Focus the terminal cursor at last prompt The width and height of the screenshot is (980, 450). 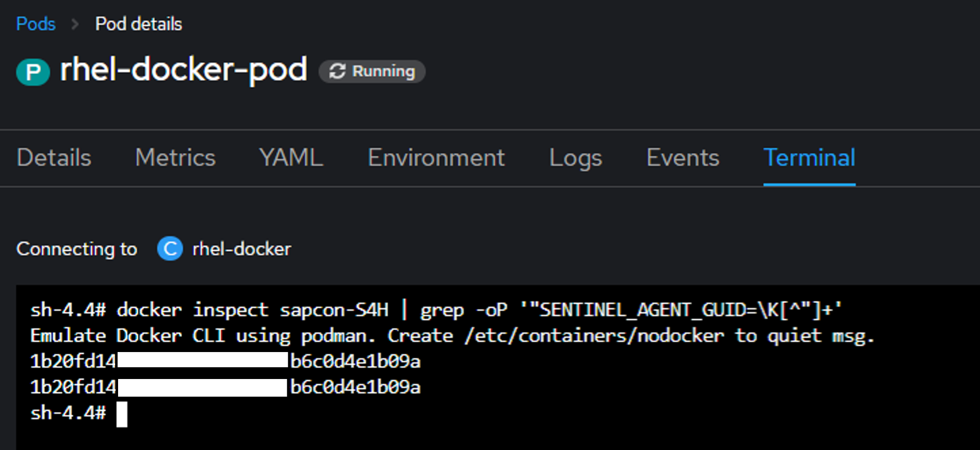[122, 414]
